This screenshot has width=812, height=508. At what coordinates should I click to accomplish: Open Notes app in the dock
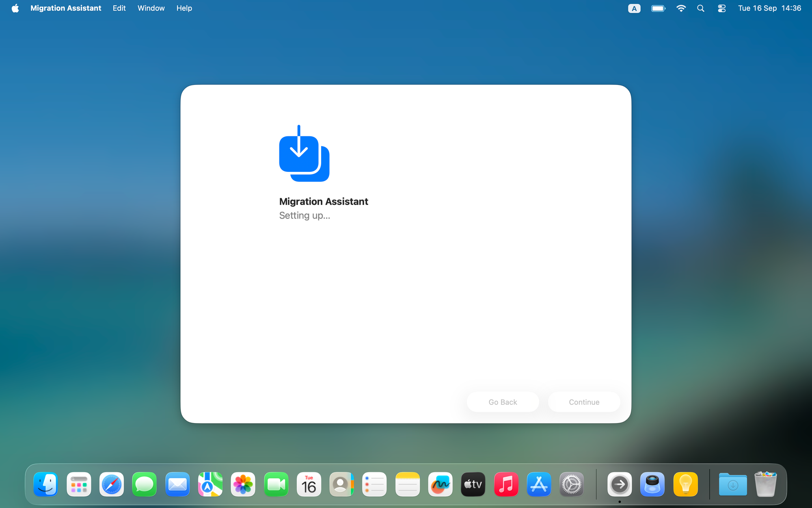tap(407, 484)
